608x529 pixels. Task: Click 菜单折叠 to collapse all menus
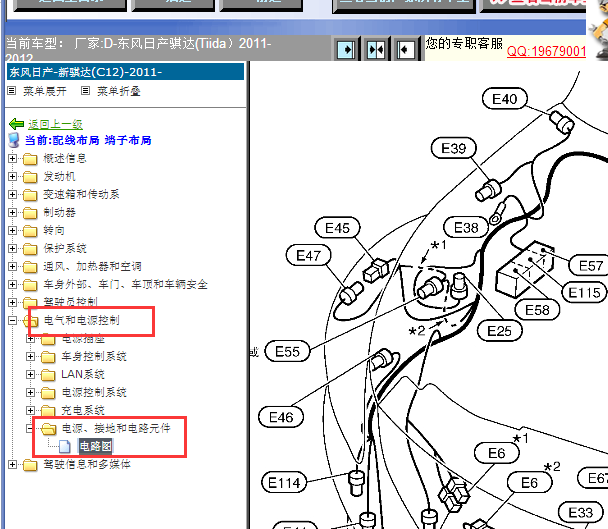coord(118,91)
